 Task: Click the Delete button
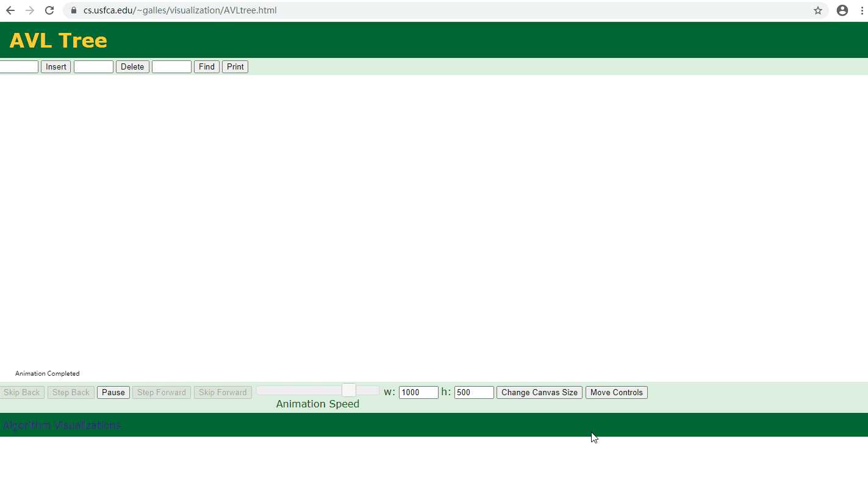coord(132,67)
